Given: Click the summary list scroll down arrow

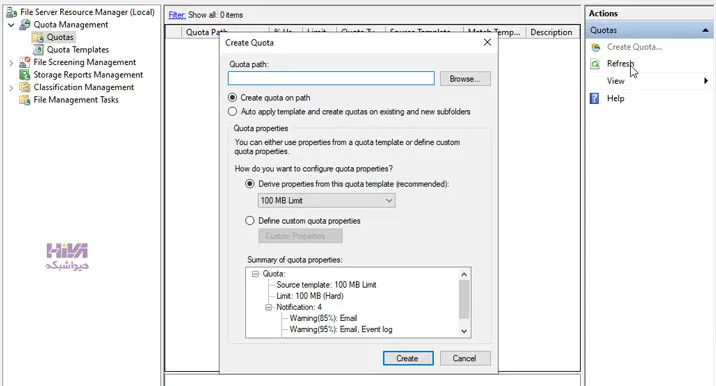Looking at the screenshot, I should tap(464, 331).
